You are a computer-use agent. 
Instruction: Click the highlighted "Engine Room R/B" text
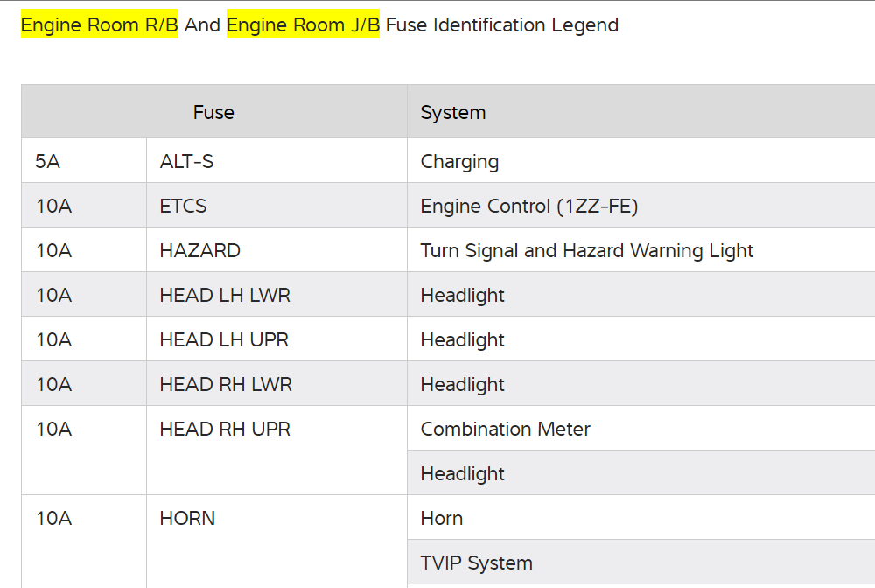[99, 25]
